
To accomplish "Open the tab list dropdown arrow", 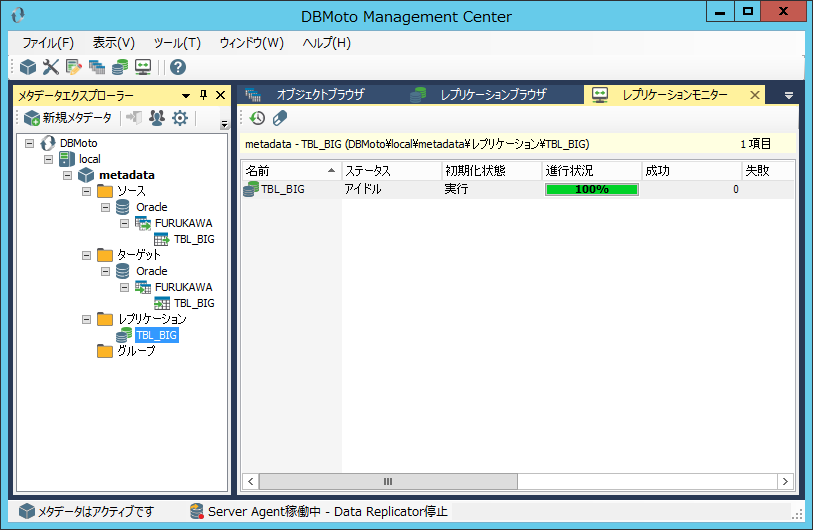I will point(789,95).
